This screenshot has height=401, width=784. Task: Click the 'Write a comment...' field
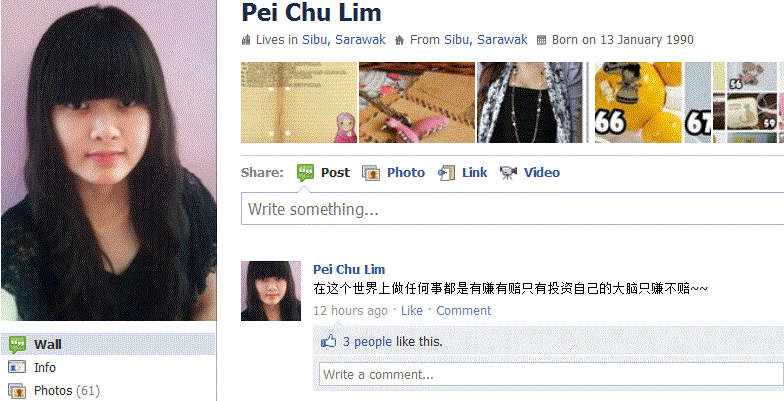[551, 374]
